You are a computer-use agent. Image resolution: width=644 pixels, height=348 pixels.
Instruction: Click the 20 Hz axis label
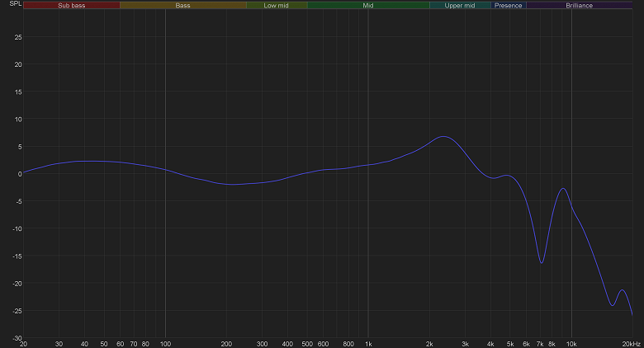click(23, 344)
